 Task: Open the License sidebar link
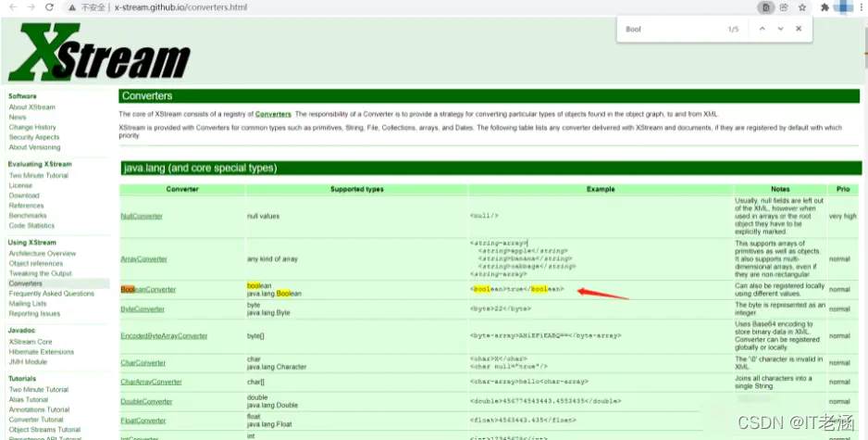(20, 185)
